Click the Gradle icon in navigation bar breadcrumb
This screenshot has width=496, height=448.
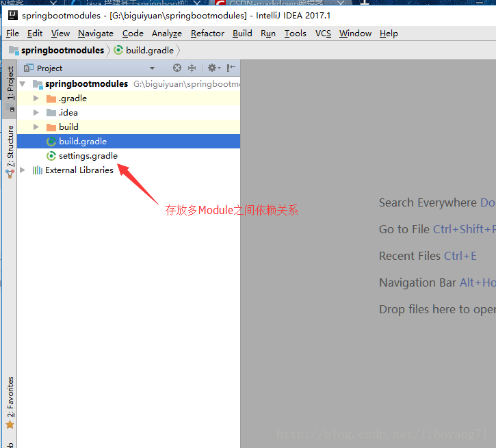(118, 50)
